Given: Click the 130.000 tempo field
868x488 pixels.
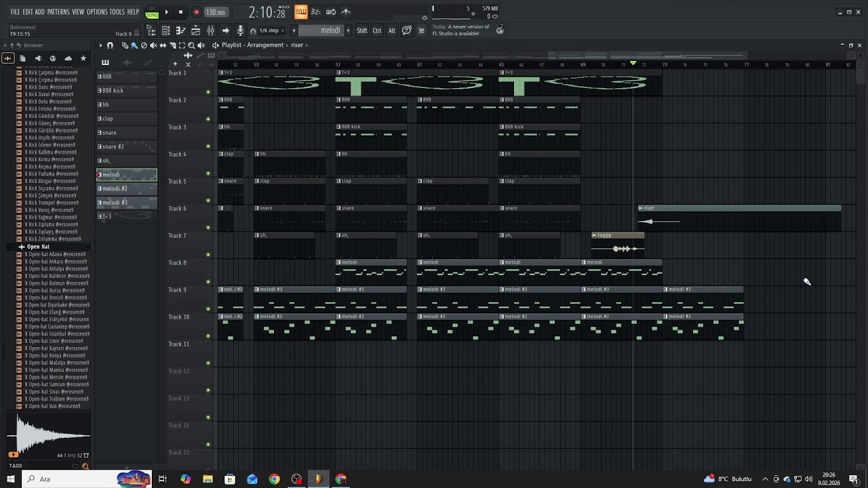Looking at the screenshot, I should click(x=216, y=12).
